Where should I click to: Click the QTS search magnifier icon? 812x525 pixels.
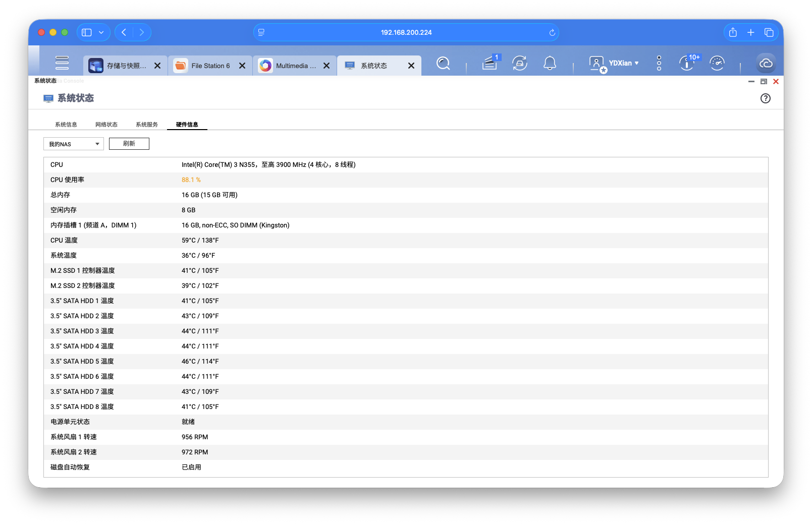point(443,64)
